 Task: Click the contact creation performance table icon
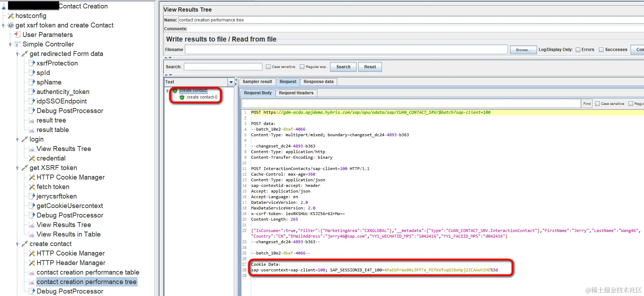click(x=32, y=272)
